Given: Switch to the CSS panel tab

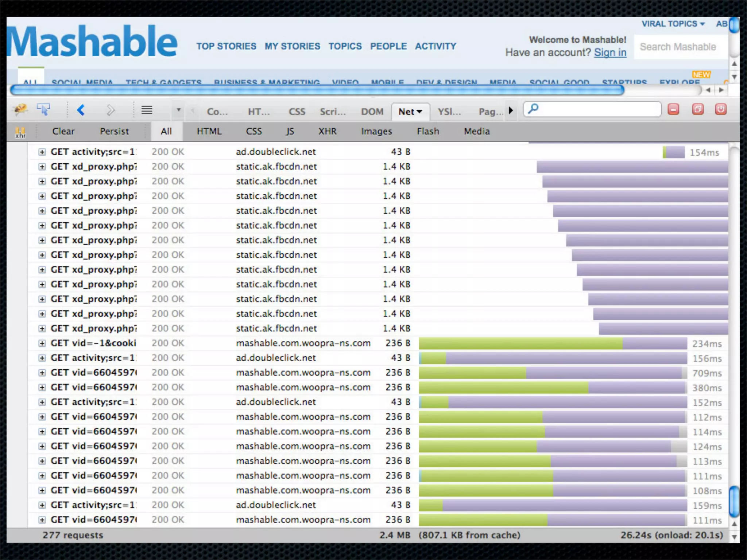Looking at the screenshot, I should pos(297,112).
